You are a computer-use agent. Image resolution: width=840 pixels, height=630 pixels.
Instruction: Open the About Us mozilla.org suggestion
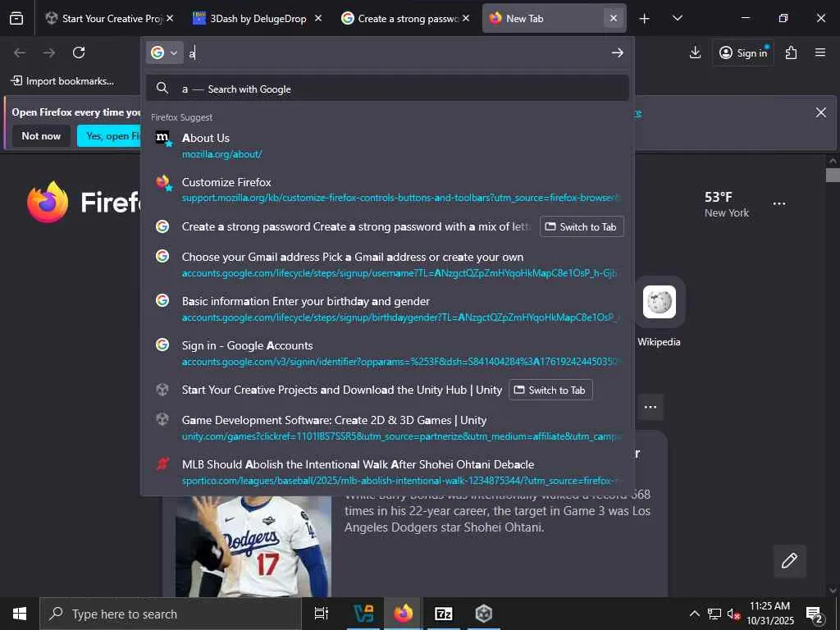tap(387, 146)
